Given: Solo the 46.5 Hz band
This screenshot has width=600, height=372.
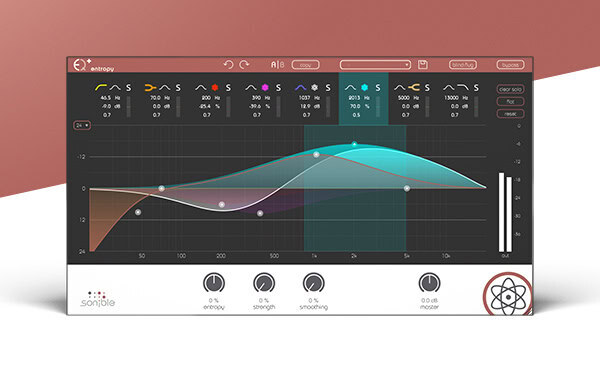Looking at the screenshot, I should (129, 88).
